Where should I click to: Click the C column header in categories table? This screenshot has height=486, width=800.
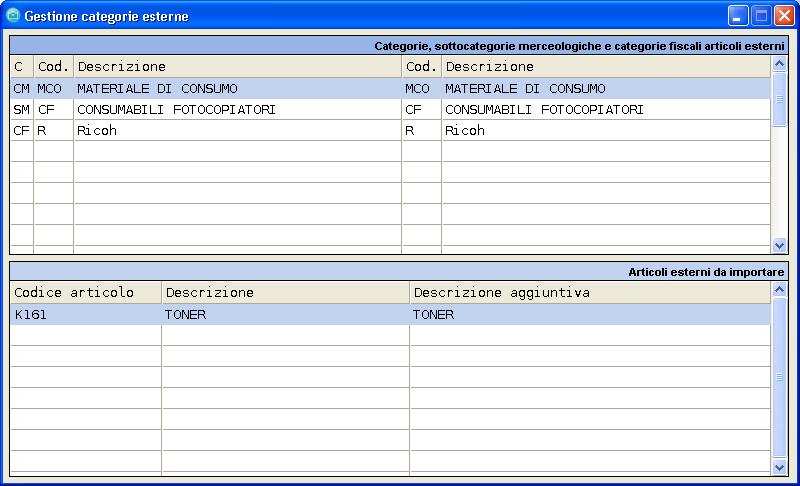click(x=22, y=66)
